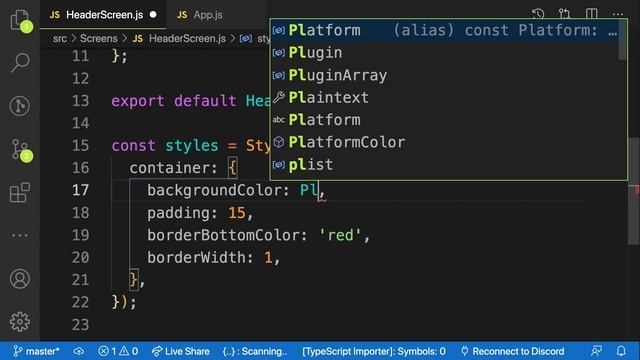Open the Explorer files view

(x=20, y=19)
